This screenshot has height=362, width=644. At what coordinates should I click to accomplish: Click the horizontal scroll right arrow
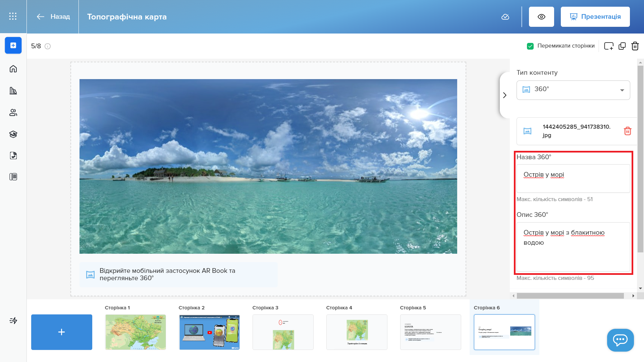pos(633,296)
